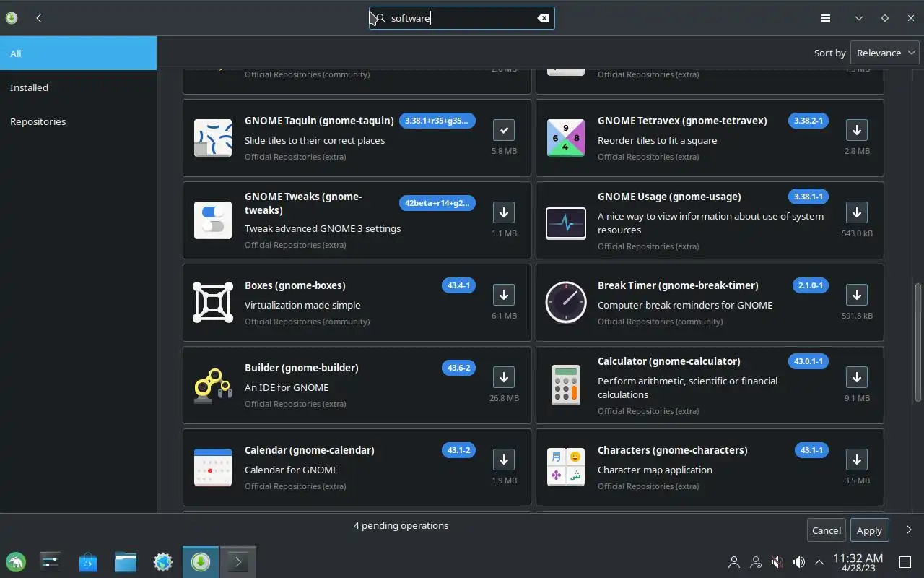
Task: Click '4 pending operations' status text
Action: pos(401,525)
